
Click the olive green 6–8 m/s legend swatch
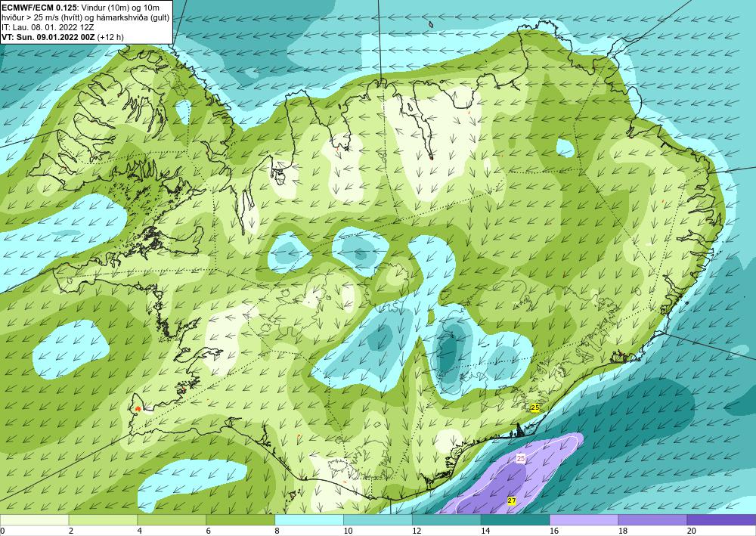[240, 520]
